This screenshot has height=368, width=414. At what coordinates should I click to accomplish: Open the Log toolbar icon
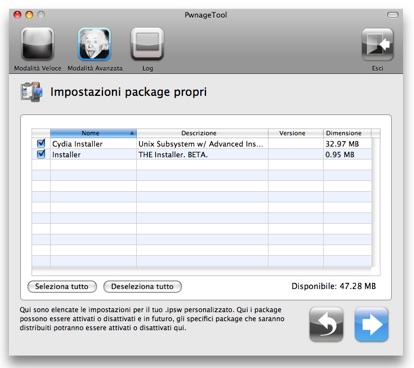coord(147,44)
